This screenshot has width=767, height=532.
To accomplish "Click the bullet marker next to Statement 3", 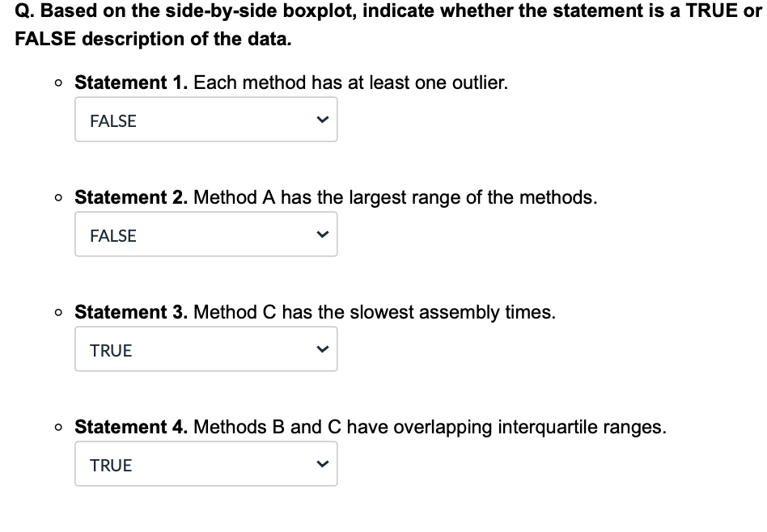I will tap(57, 312).
